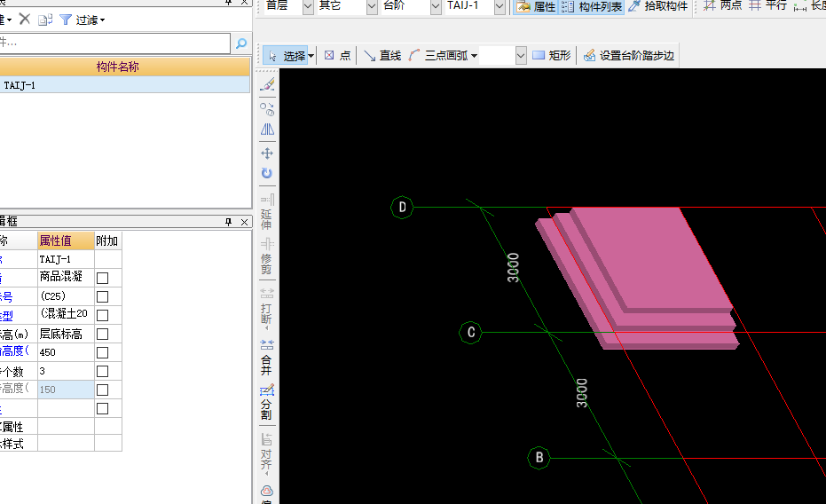Open the 三点画弧 dropdown arrow
Viewport: 826px width, 504px height.
pyautogui.click(x=474, y=56)
